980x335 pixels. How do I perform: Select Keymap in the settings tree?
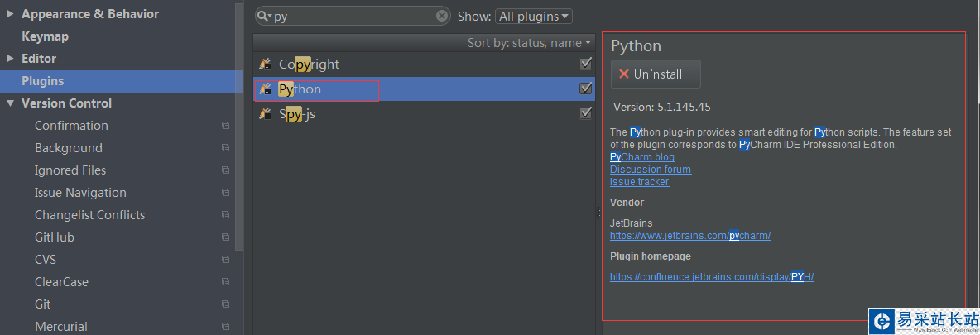45,36
